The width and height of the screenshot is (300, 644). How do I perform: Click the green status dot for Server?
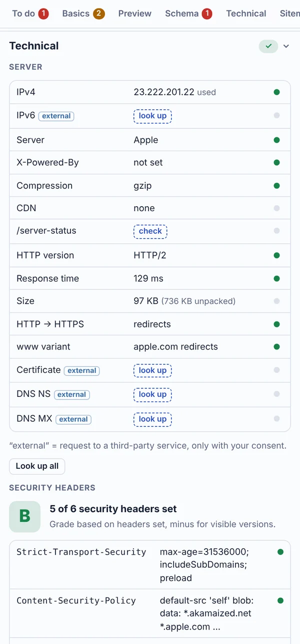[x=277, y=140]
